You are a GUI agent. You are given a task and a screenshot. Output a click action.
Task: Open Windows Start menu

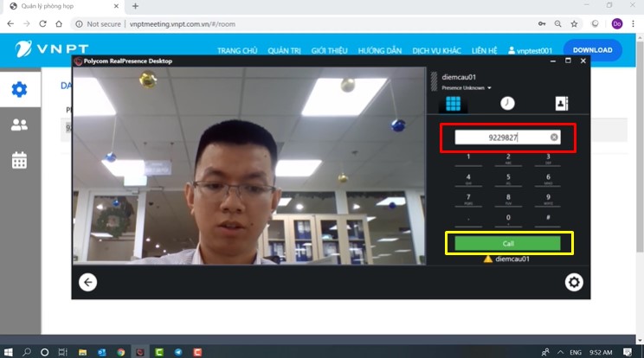pyautogui.click(x=8, y=352)
